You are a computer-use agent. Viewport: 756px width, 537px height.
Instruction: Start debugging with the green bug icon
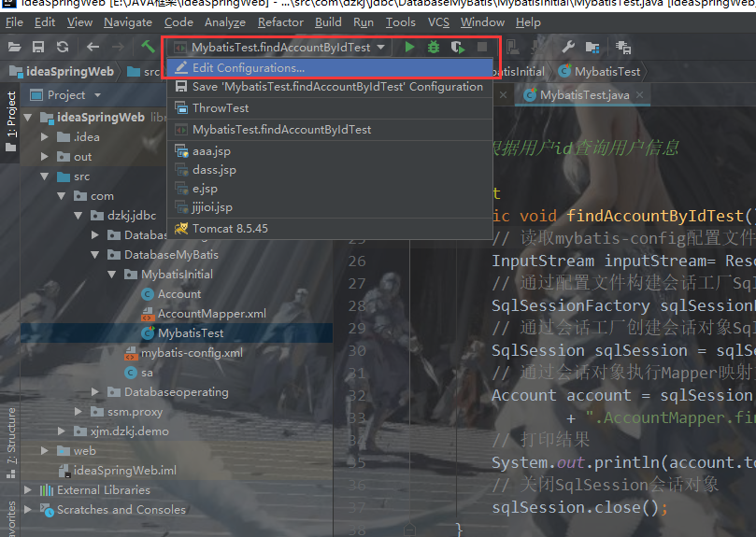coord(434,48)
